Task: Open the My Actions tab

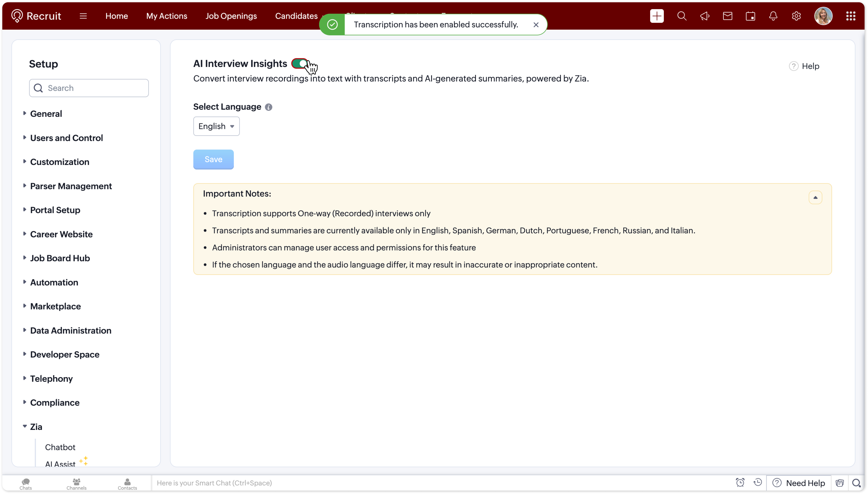Action: point(166,16)
